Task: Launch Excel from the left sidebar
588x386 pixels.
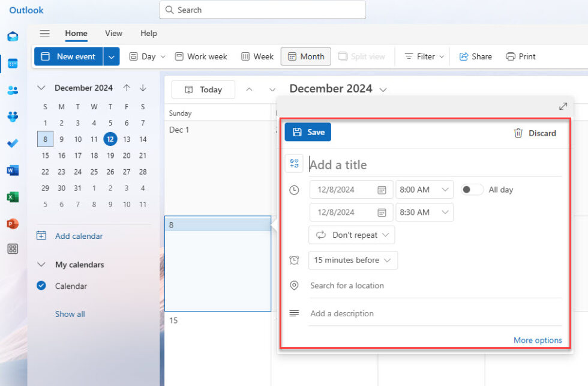Action: coord(13,197)
